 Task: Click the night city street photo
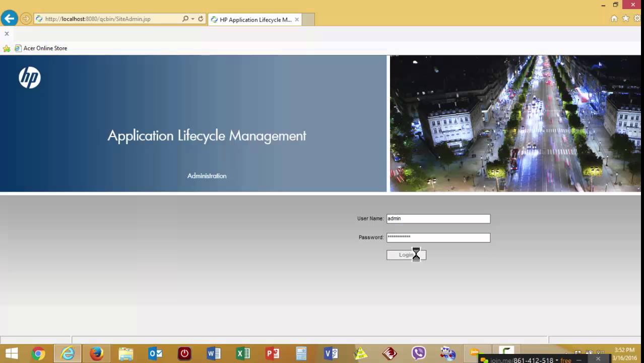point(515,124)
